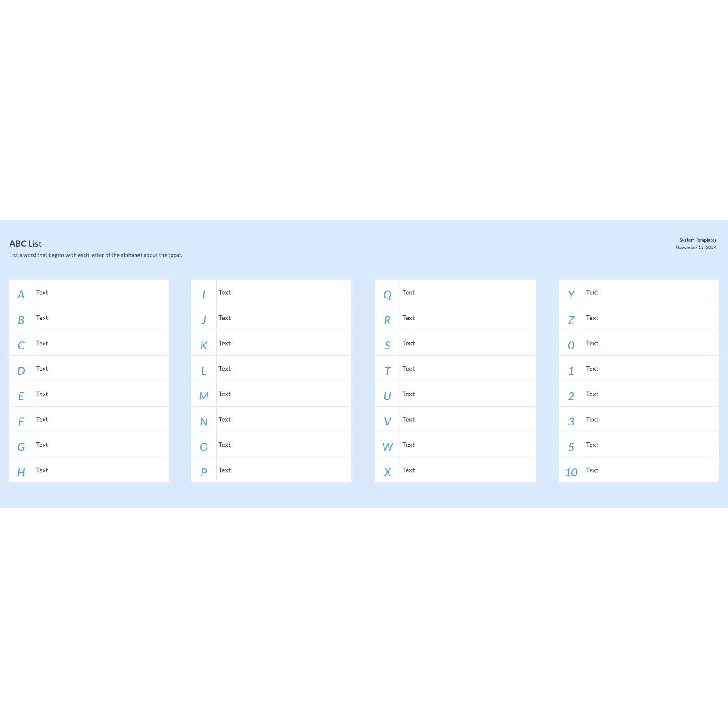Click the Text cell beside letter L

(284, 369)
